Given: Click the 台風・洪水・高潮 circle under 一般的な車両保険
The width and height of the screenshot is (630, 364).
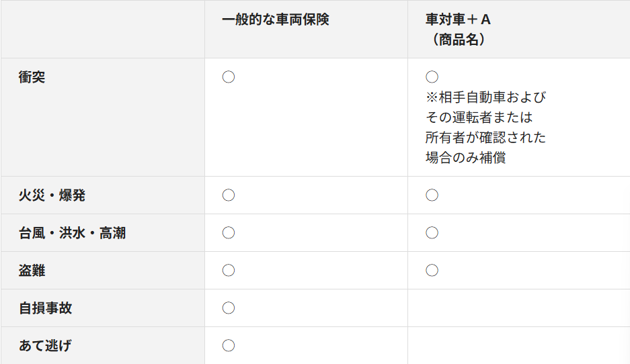Looking at the screenshot, I should pos(229,233).
